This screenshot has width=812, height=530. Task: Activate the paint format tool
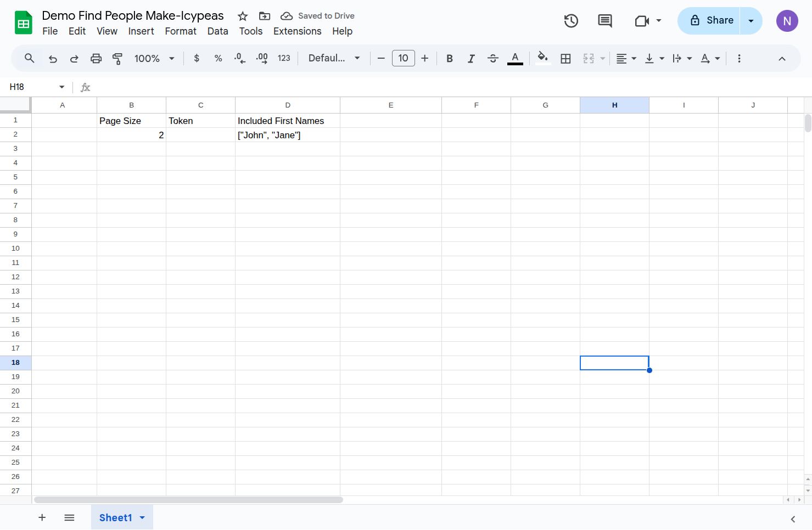click(117, 58)
